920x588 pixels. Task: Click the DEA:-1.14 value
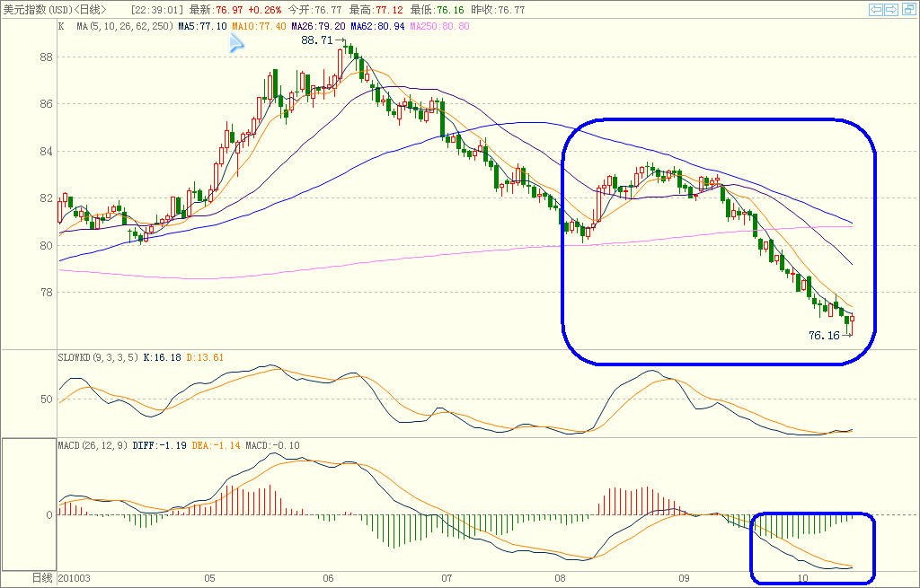[x=216, y=445]
